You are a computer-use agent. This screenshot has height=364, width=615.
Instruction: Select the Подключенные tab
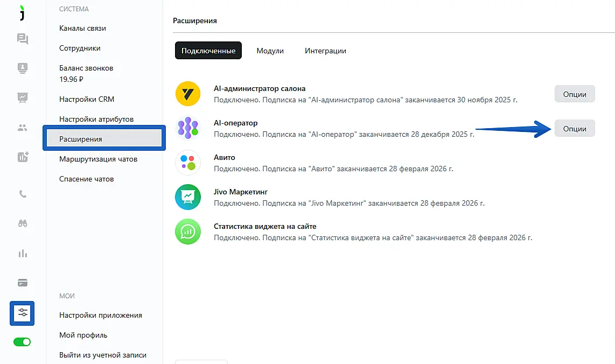(x=208, y=51)
